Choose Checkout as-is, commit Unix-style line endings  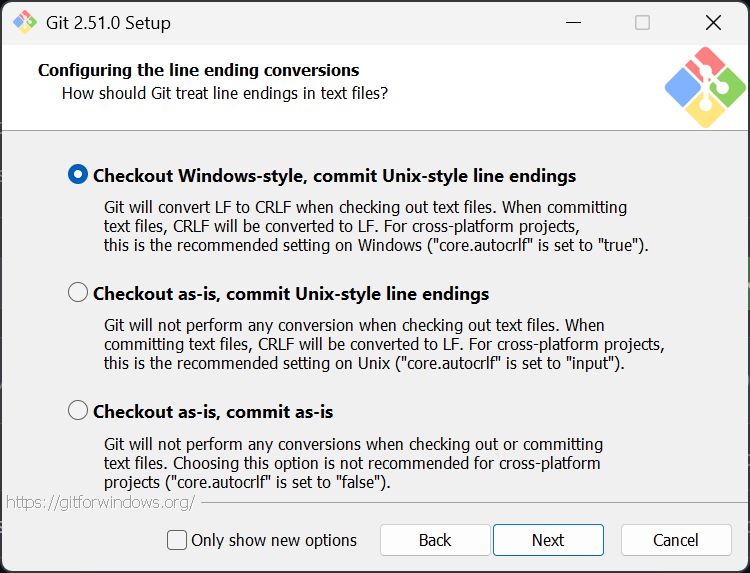[x=78, y=293]
